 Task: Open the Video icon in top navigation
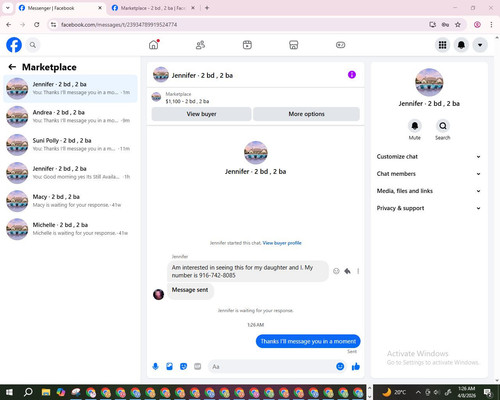tap(247, 45)
